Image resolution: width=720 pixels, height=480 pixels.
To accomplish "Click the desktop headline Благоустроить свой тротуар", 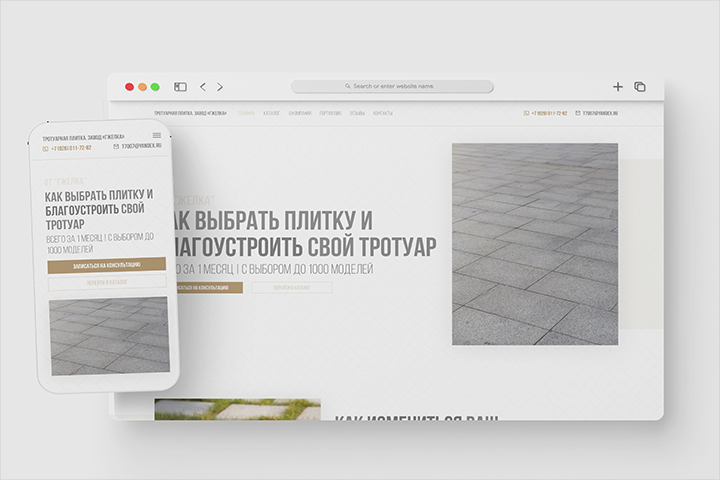I will [303, 246].
